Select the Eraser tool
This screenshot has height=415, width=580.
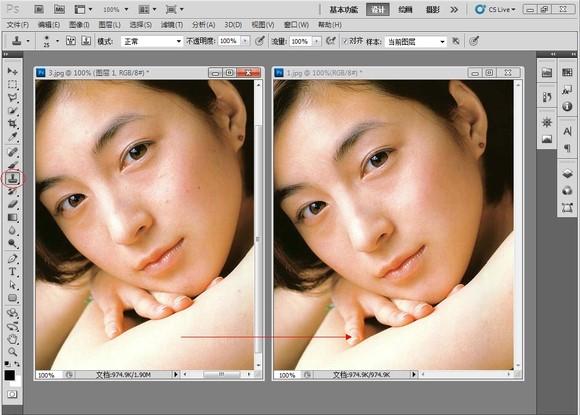[13, 204]
